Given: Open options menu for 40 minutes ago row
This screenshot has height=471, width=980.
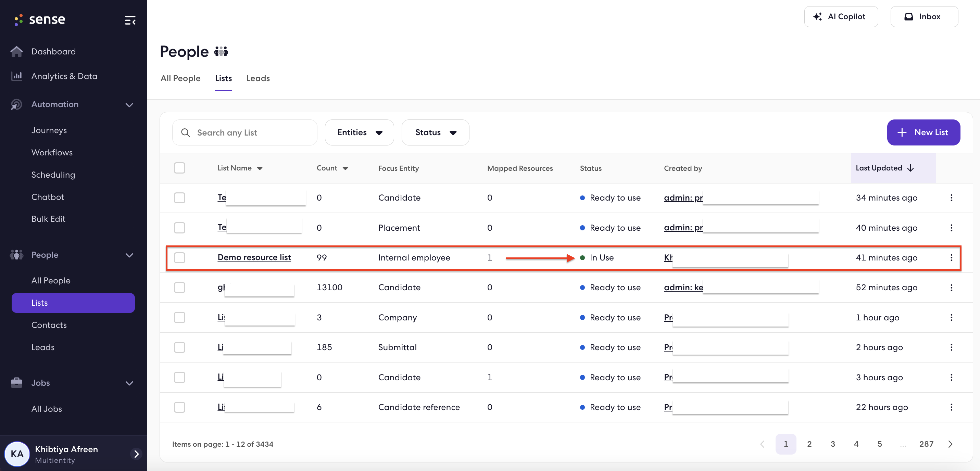Looking at the screenshot, I should tap(952, 228).
